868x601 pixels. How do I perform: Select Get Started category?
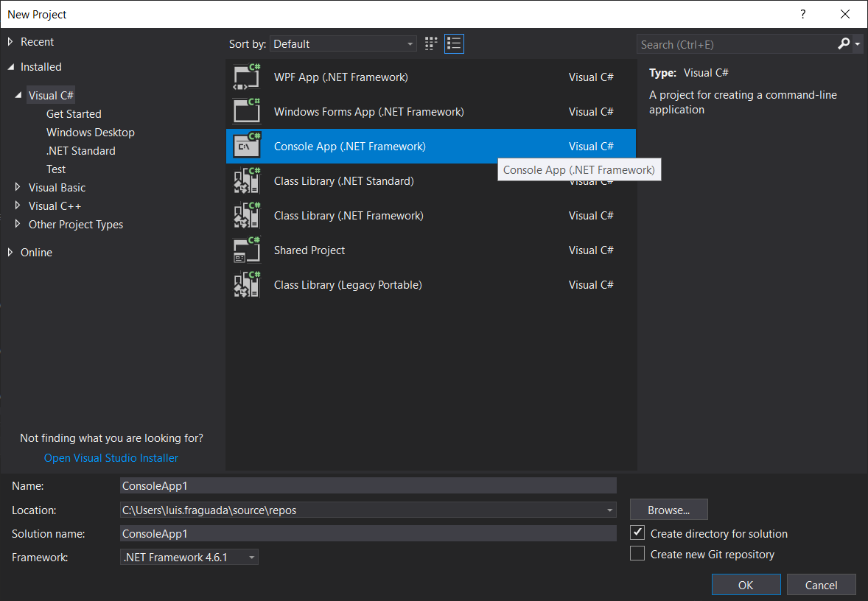(74, 114)
